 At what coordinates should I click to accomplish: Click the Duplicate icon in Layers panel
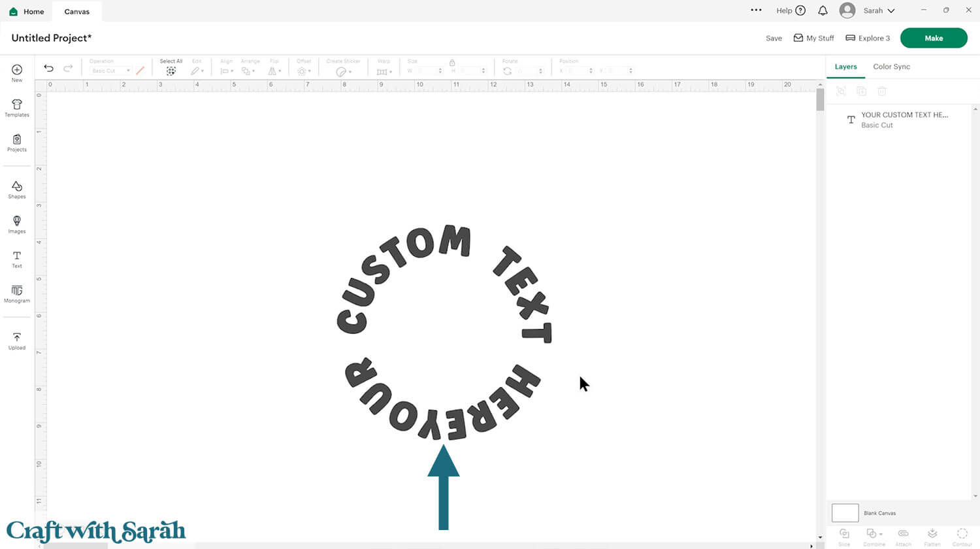pos(862,91)
